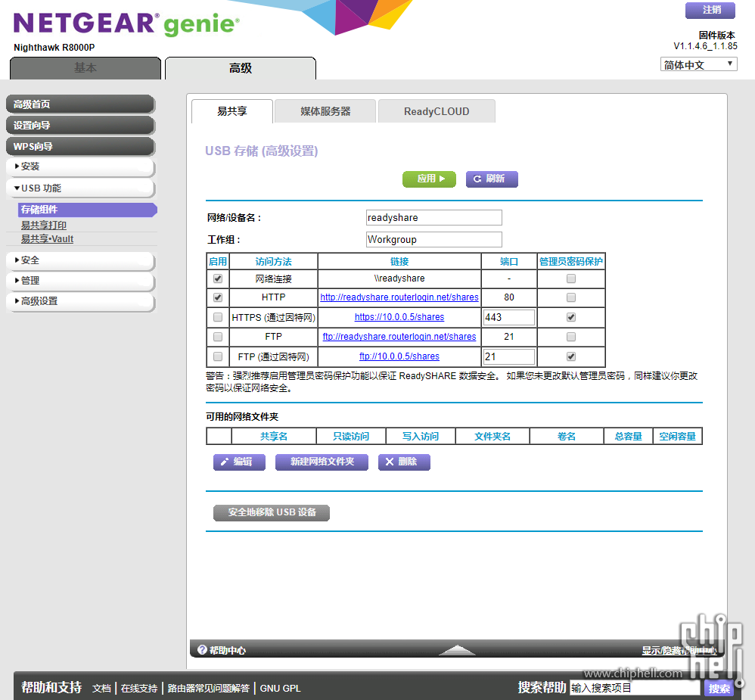Click the 删除 button
Image resolution: width=755 pixels, height=700 pixels.
404,462
